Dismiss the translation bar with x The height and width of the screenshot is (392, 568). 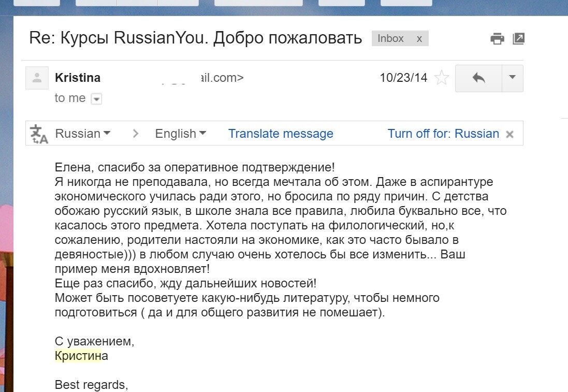509,135
